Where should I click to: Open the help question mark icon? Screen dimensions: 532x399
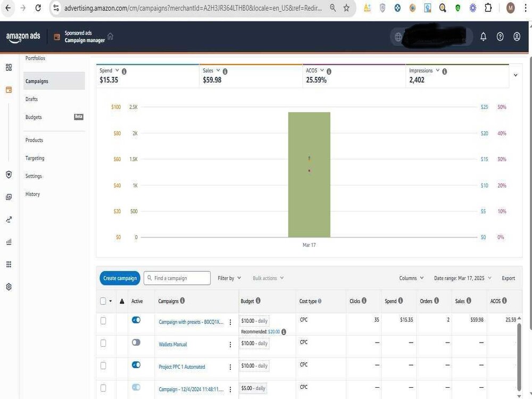tap(500, 37)
